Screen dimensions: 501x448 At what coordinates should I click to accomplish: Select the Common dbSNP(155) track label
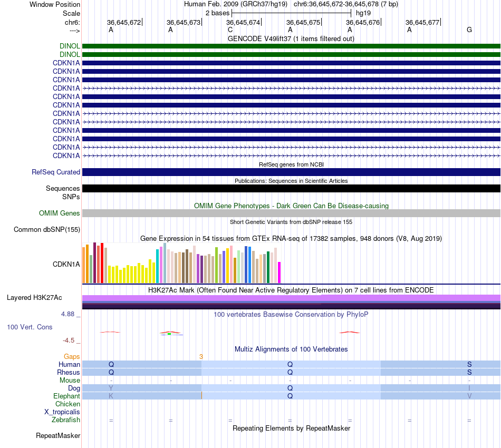click(47, 230)
